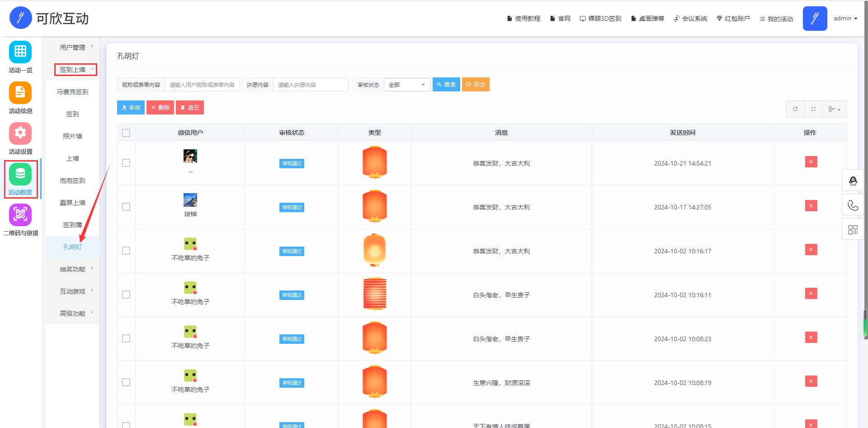Open the table columns dropdown
The image size is (868, 428).
(x=835, y=109)
